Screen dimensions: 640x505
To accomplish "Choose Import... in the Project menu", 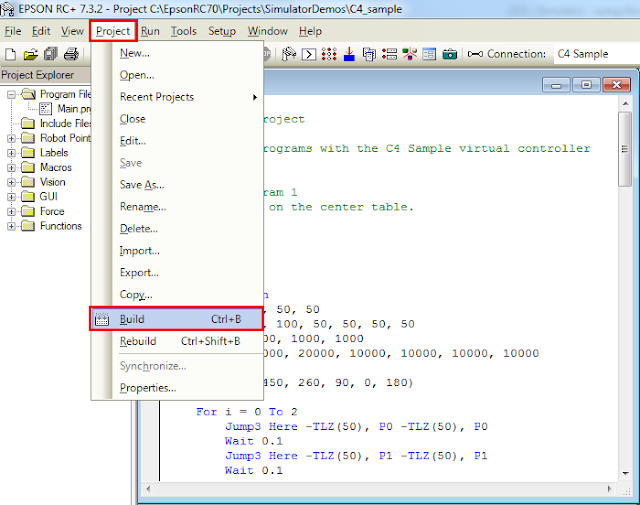I will [177, 251].
